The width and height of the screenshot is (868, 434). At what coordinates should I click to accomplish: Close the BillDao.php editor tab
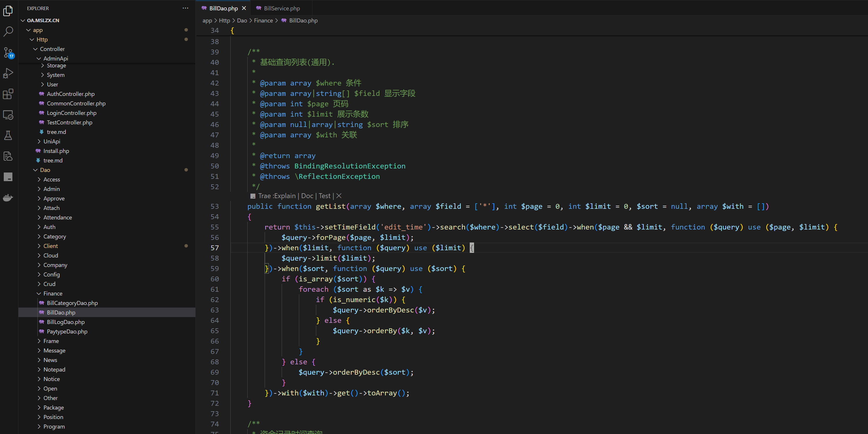[x=244, y=8]
